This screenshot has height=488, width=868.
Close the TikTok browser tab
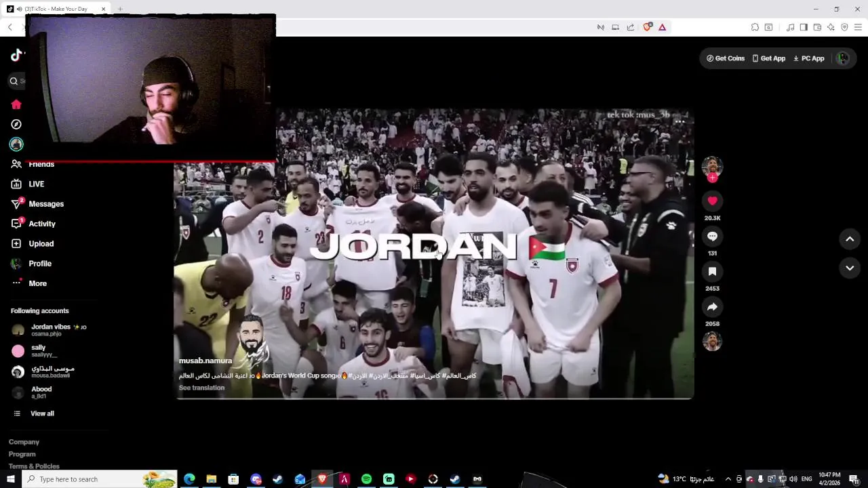coord(104,9)
